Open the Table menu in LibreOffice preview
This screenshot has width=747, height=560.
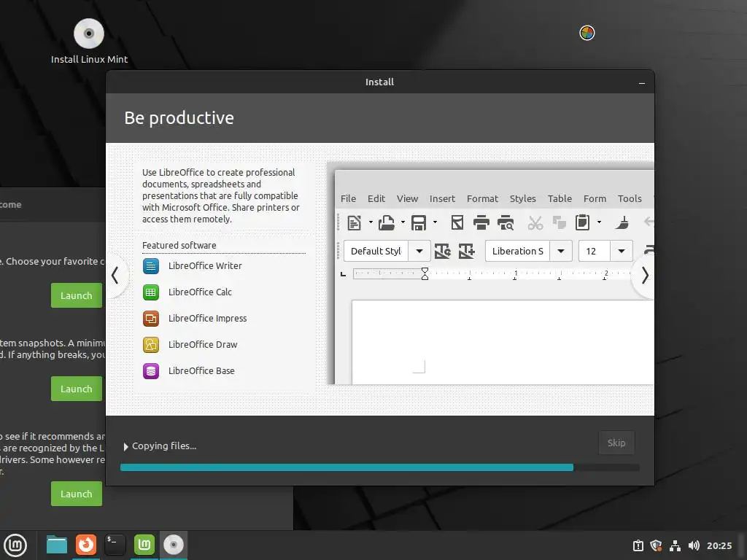(x=560, y=198)
